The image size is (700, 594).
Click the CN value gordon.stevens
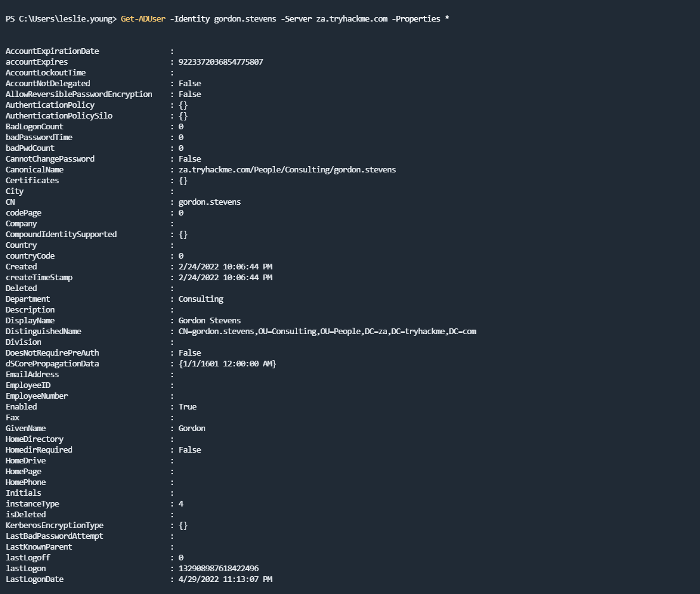pyautogui.click(x=209, y=202)
